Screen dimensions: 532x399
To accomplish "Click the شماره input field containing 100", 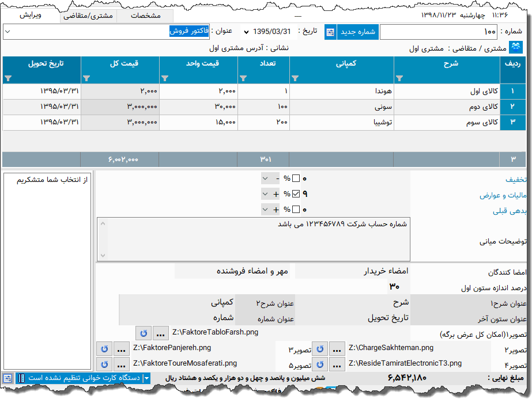I will click(438, 32).
